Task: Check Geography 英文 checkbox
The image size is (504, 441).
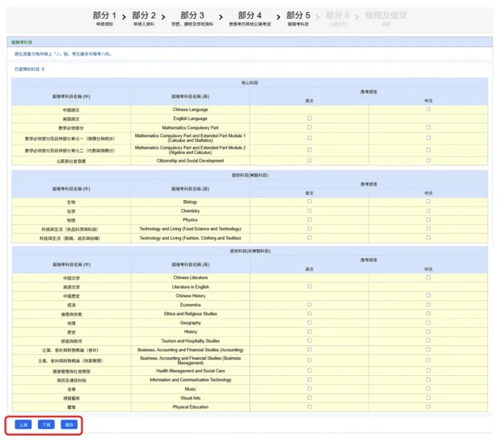Action: point(309,322)
